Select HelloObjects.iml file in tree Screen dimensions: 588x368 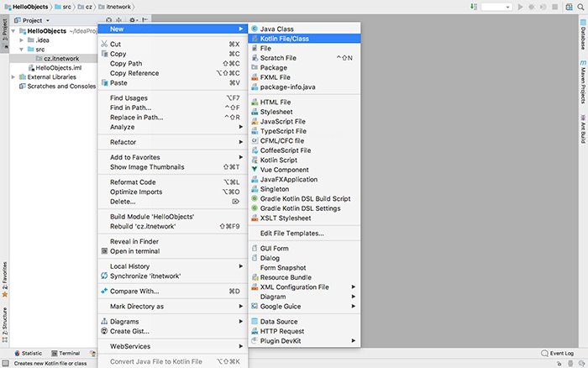[x=58, y=67]
